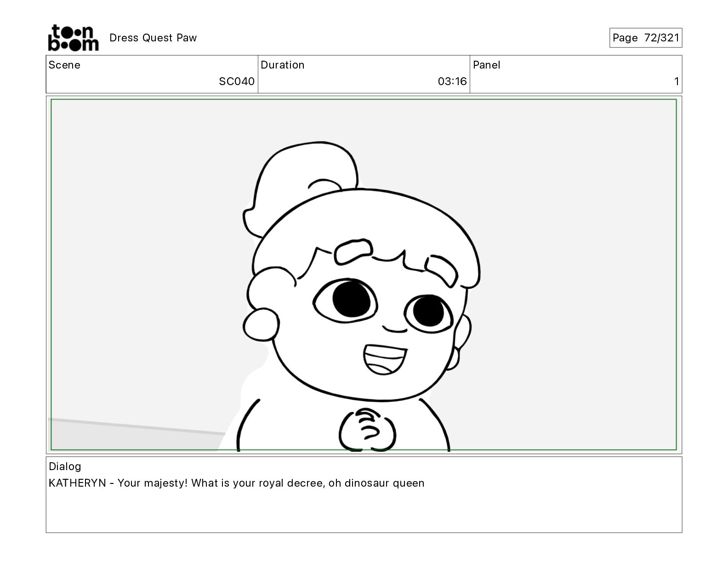
Task: Click the 'Panel' header label
Action: pyautogui.click(x=487, y=65)
